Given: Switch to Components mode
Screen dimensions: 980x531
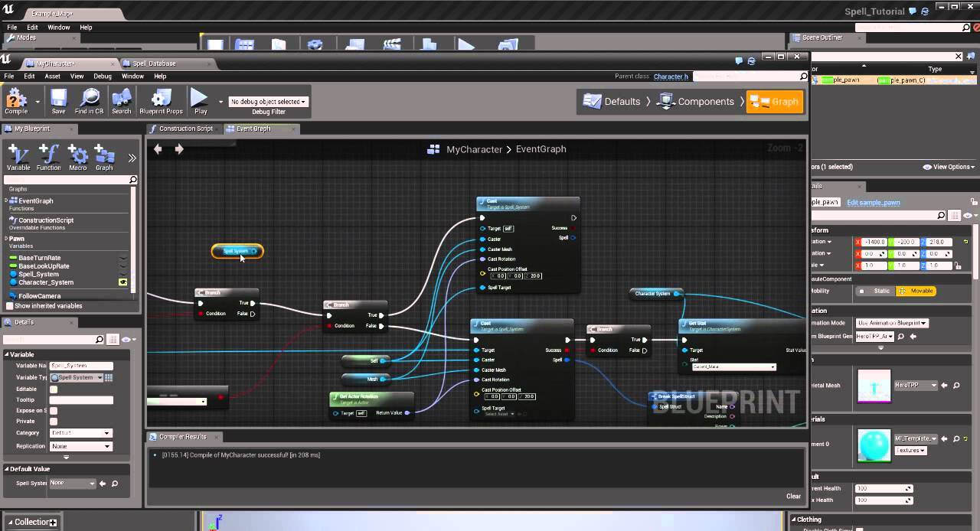Looking at the screenshot, I should click(696, 101).
